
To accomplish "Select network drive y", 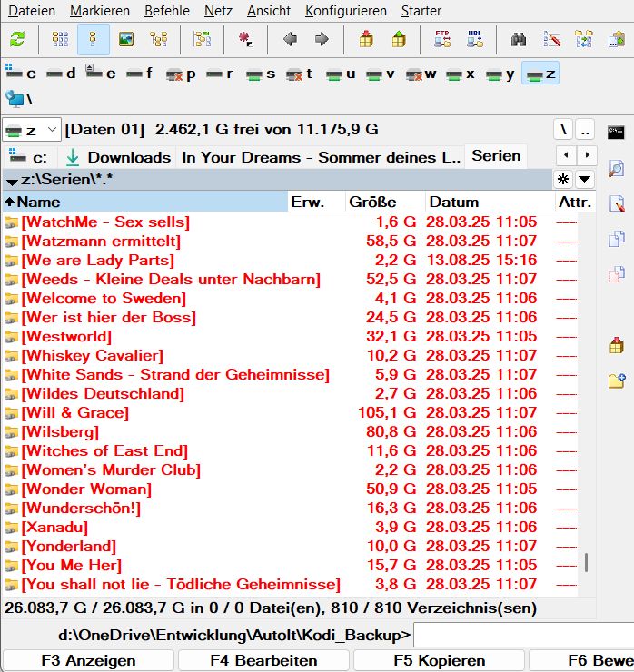I will coord(500,74).
